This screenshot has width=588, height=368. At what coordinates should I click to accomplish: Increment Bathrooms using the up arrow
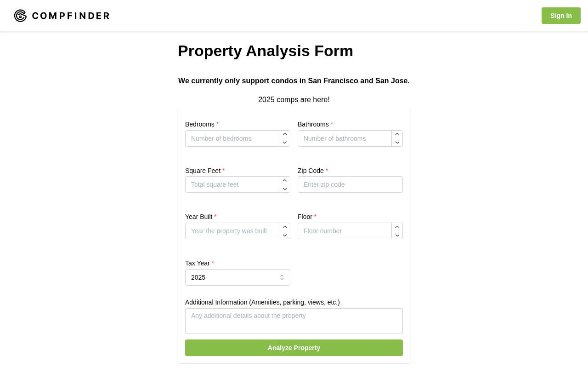click(397, 134)
